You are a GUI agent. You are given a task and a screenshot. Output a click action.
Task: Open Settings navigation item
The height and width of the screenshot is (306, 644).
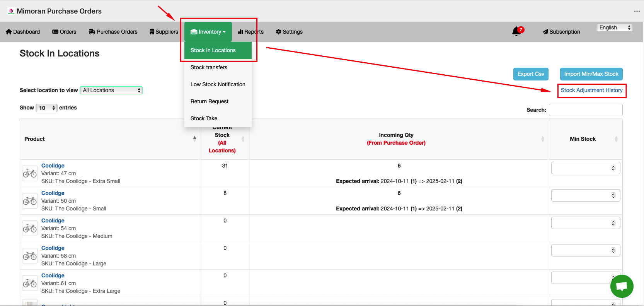pyautogui.click(x=289, y=32)
